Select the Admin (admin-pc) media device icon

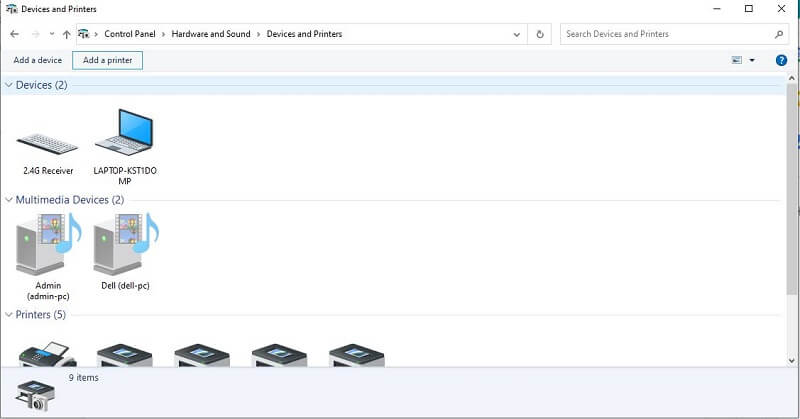(x=48, y=244)
